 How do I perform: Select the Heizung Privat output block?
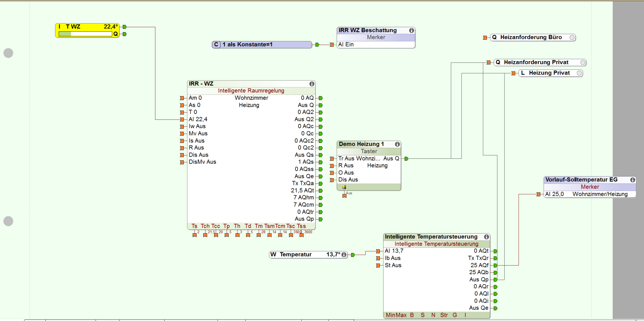549,73
